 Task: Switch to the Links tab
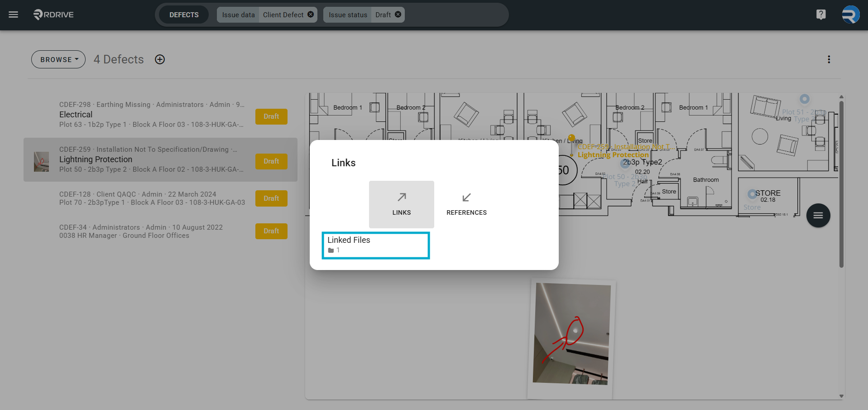tap(402, 204)
